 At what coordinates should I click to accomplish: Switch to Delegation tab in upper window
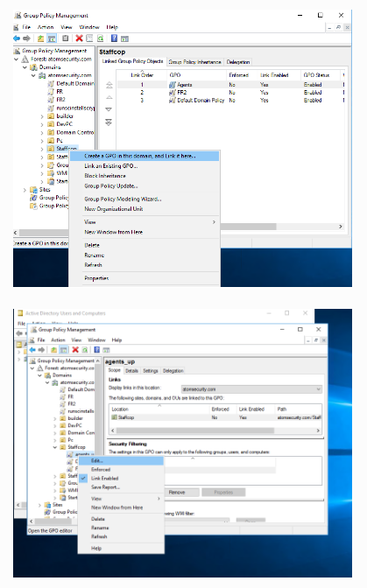(238, 62)
